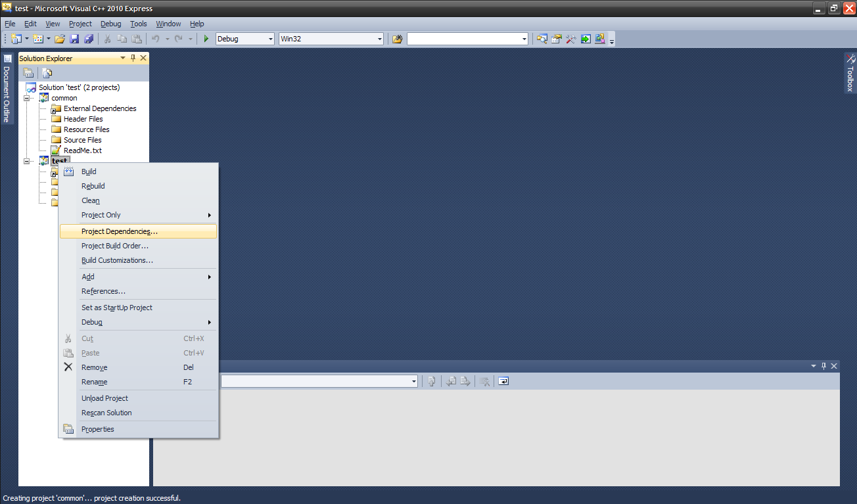This screenshot has width=857, height=504.
Task: Choose Unload Project from the context menu
Action: tap(138, 398)
